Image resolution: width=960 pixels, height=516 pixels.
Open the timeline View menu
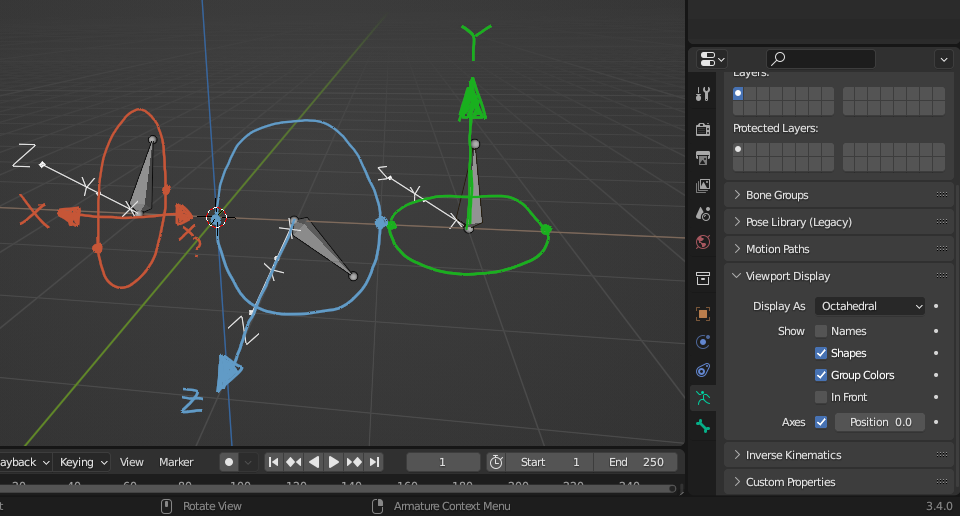point(132,462)
